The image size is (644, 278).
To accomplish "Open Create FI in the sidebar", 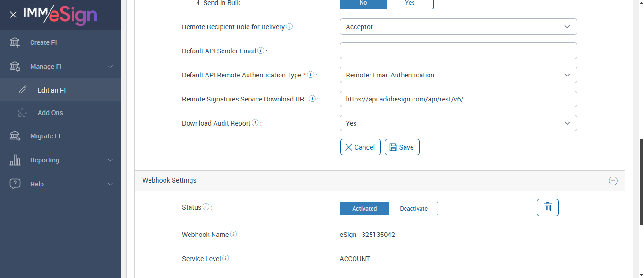I will click(x=43, y=42).
